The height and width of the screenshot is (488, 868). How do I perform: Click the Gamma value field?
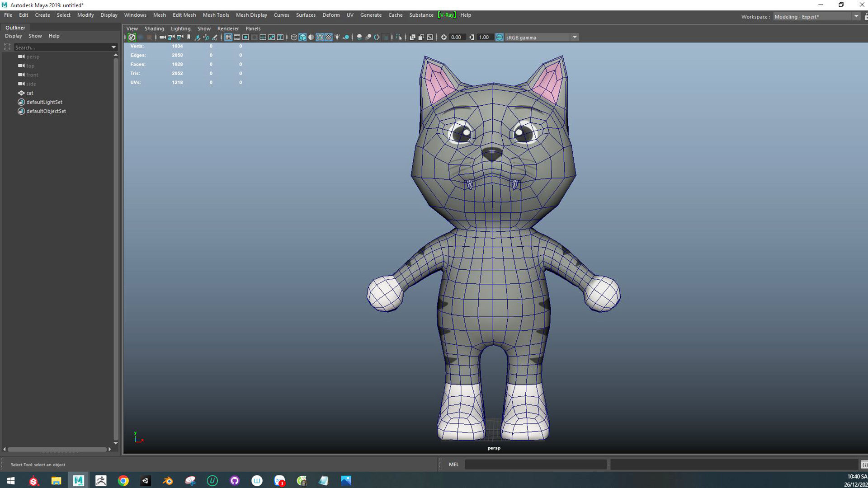[484, 37]
